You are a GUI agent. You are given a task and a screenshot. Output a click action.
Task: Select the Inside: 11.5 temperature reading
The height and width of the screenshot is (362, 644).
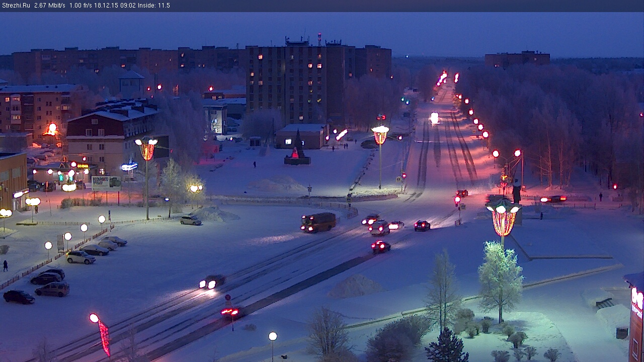[153, 6]
